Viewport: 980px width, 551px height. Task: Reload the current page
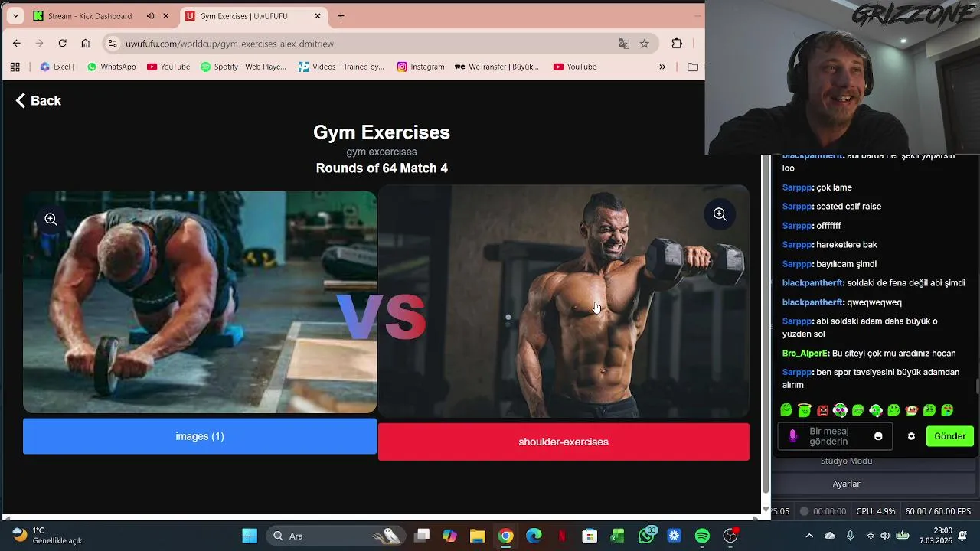[63, 44]
